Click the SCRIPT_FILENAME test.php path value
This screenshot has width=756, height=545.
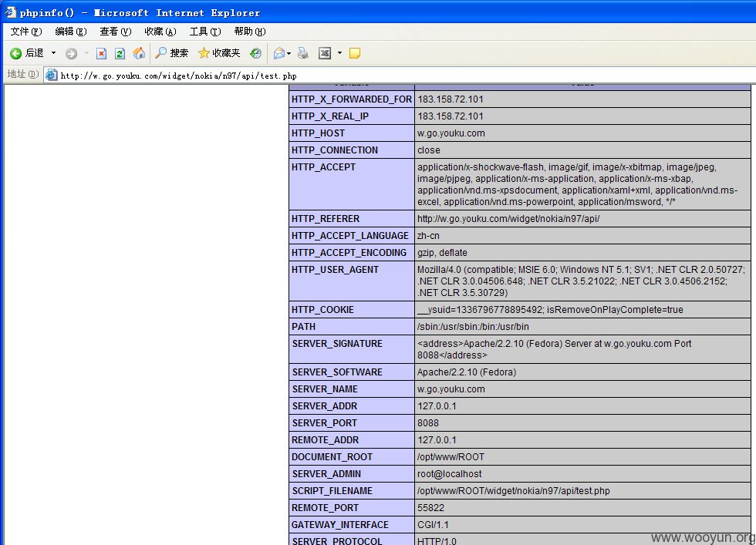click(514, 490)
